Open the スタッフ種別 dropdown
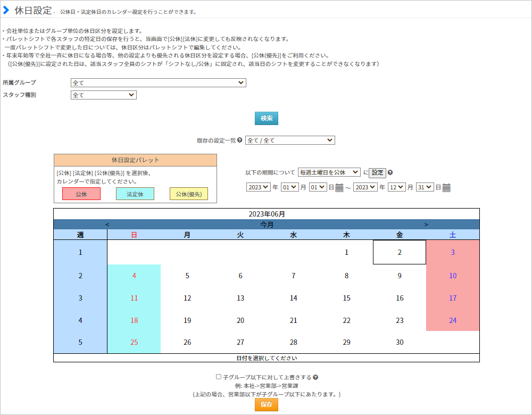 [x=103, y=95]
